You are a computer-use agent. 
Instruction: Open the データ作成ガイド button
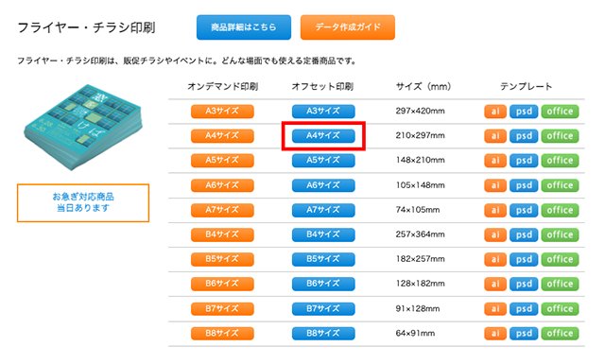tap(348, 27)
